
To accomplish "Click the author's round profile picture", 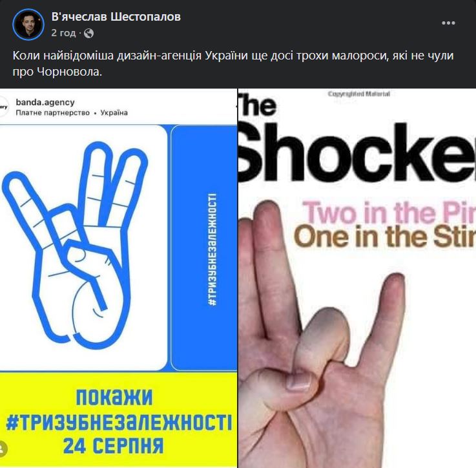I will point(28,25).
